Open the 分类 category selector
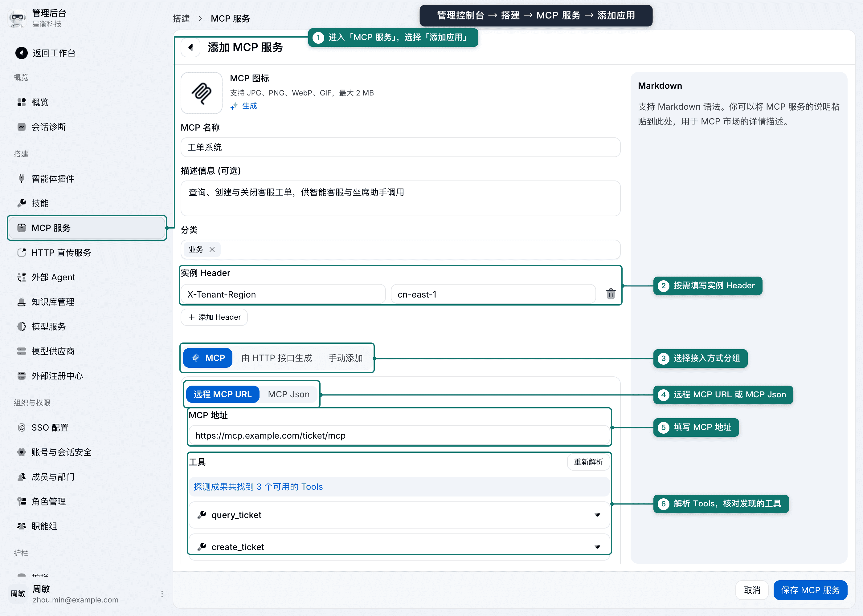This screenshot has width=863, height=616. click(x=400, y=249)
